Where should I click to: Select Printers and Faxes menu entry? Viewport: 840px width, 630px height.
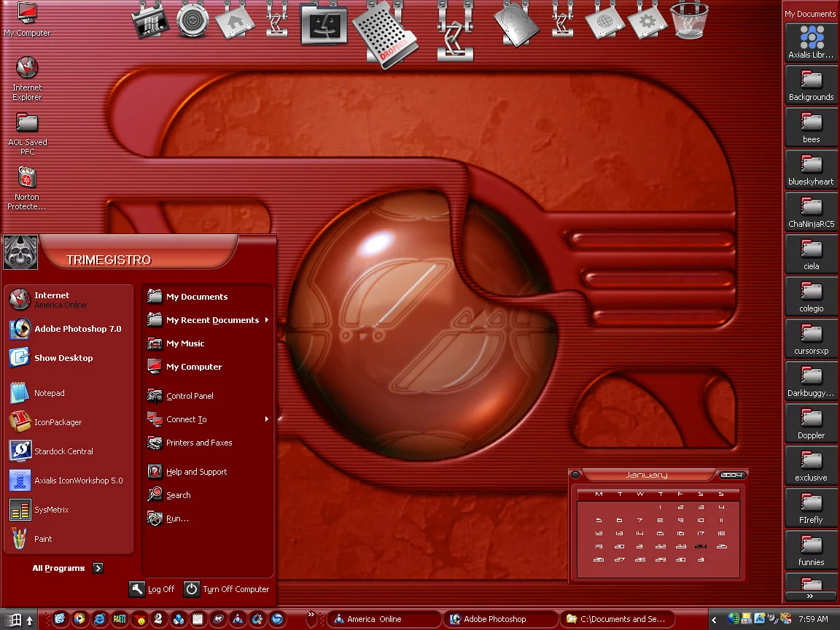(x=198, y=443)
